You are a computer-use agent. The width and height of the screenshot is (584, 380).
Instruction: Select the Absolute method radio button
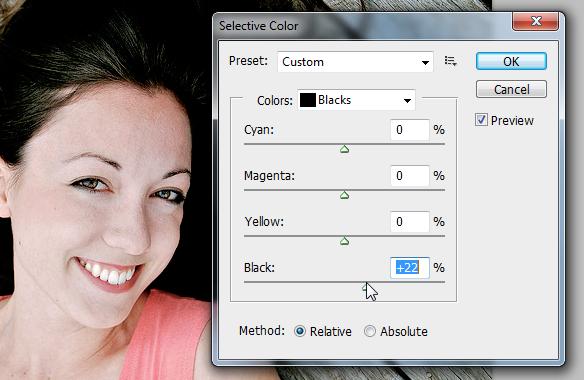pyautogui.click(x=369, y=331)
